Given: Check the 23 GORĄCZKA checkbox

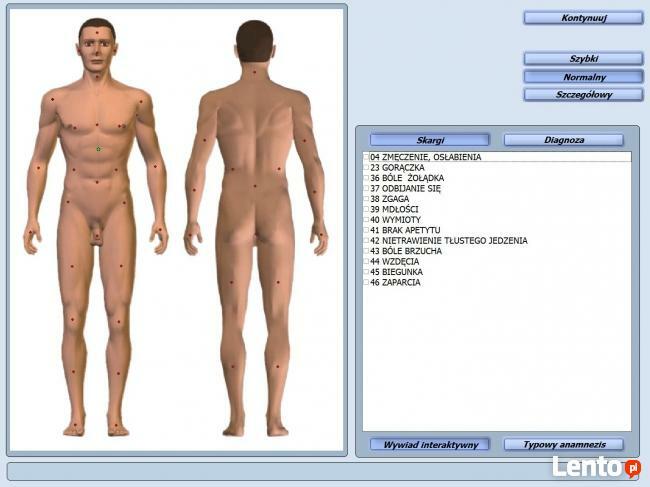Looking at the screenshot, I should [367, 168].
